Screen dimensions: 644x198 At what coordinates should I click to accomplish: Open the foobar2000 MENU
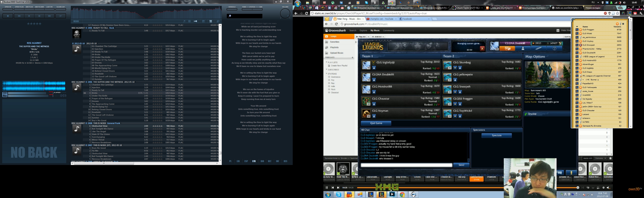(x=76, y=21)
